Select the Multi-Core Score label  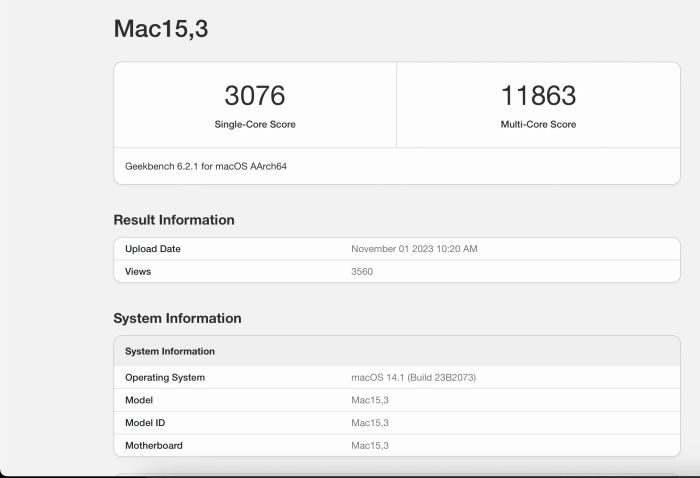[x=538, y=125]
